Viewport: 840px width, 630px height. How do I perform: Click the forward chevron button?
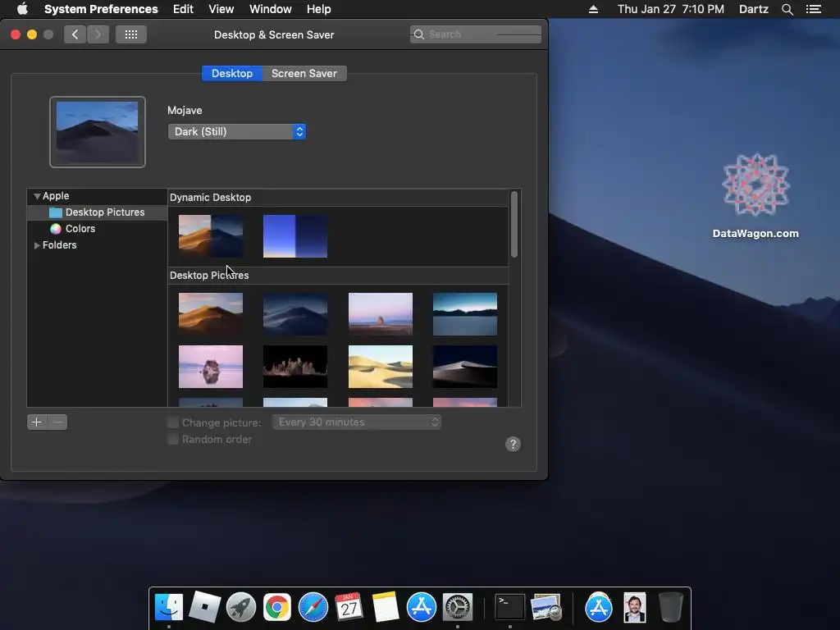98,34
